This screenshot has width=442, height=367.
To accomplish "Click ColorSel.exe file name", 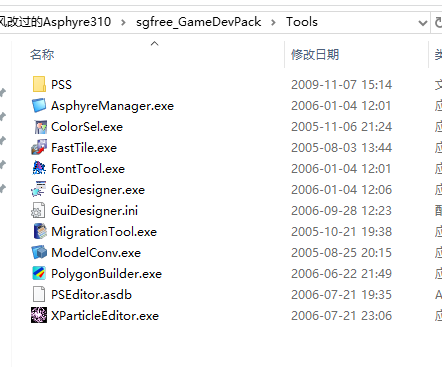I will pos(87,127).
